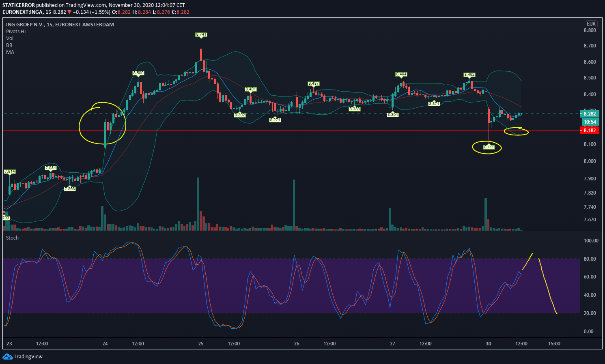
Task: Click the STATICERROR author name in header
Action: pyautogui.click(x=19, y=5)
